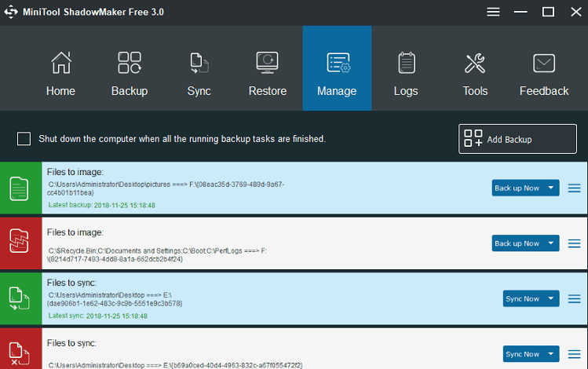Screen dimensions: 588x369
Task: Open the Backup section icon
Action: tap(130, 63)
